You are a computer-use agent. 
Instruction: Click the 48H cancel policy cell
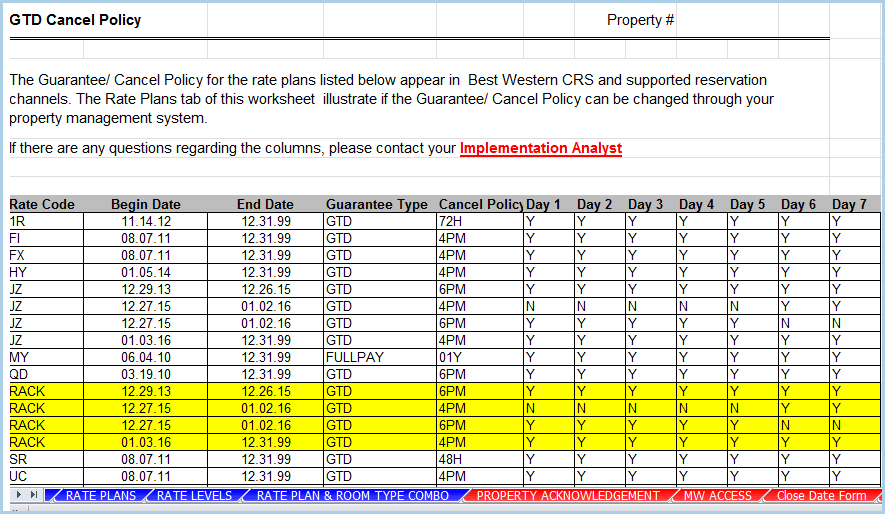pyautogui.click(x=450, y=459)
